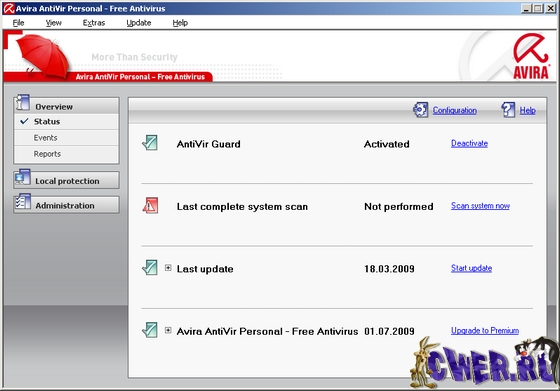Expand the Local protection section
The width and height of the screenshot is (560, 391).
tap(66, 180)
